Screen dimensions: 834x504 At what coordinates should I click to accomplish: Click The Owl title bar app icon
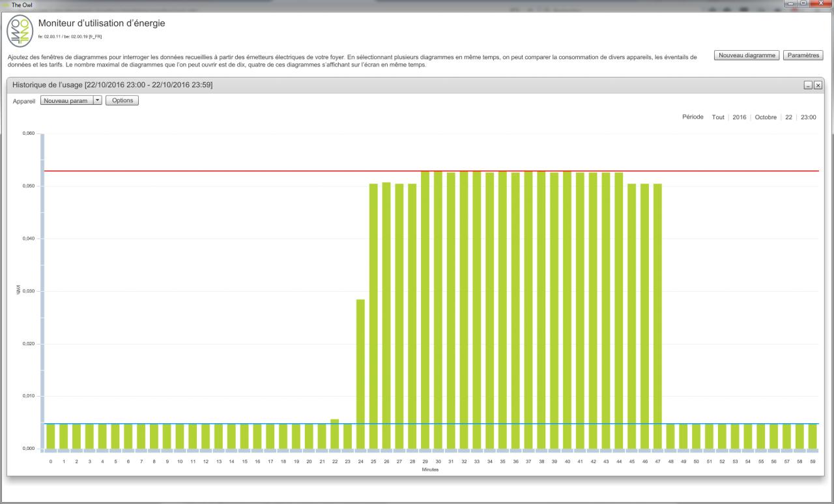(5, 5)
